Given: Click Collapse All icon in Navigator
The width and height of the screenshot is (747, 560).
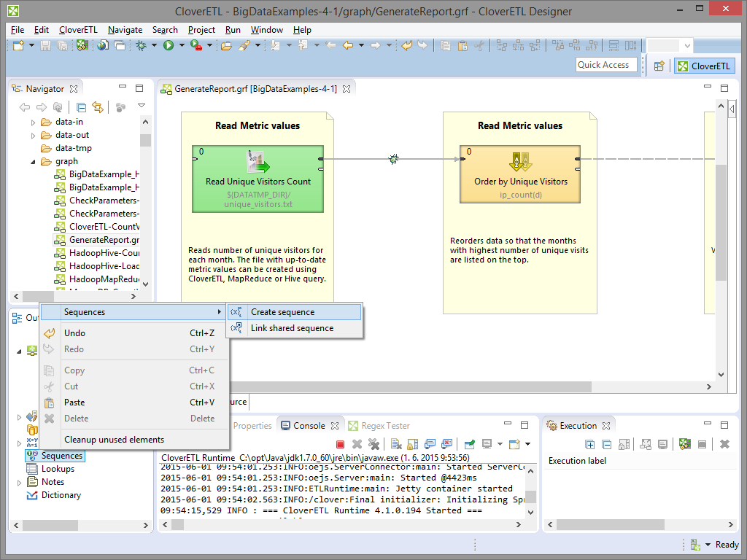Looking at the screenshot, I should coord(82,107).
